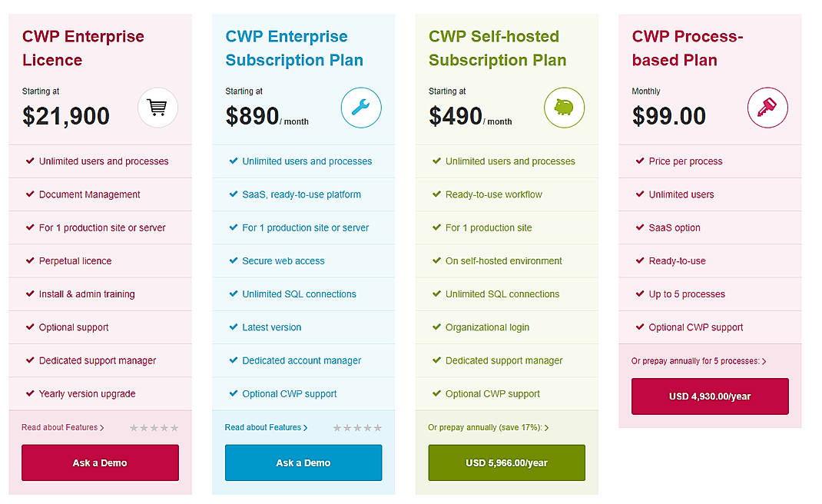This screenshot has width=822, height=504.
Task: Click the checkmark beside Secure web access
Action: coord(234,260)
